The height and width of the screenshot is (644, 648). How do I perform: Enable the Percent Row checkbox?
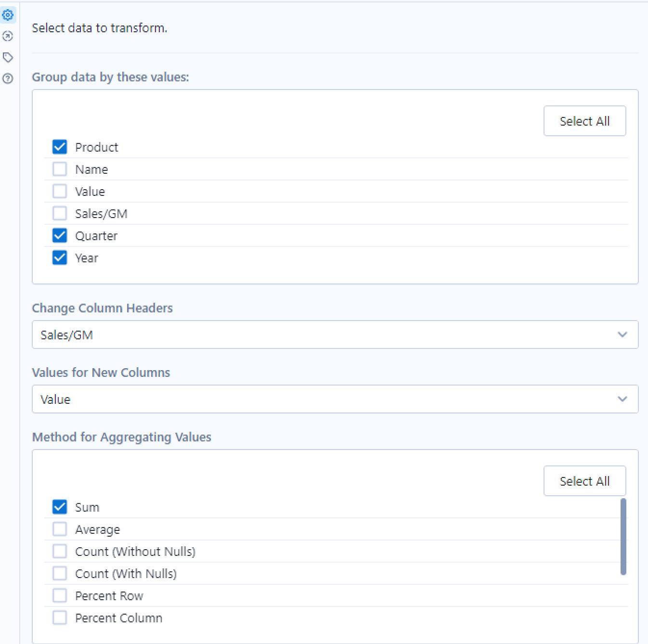point(60,595)
